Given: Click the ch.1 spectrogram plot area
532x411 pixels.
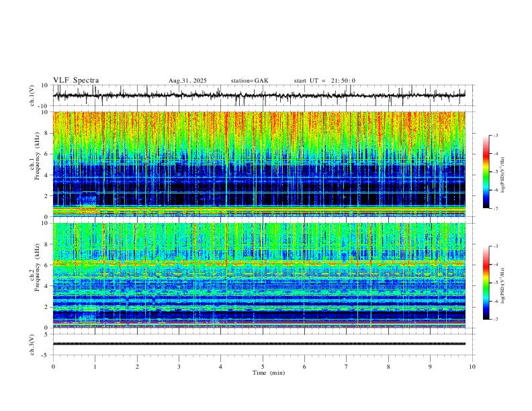Looking at the screenshot, I should coord(259,164).
